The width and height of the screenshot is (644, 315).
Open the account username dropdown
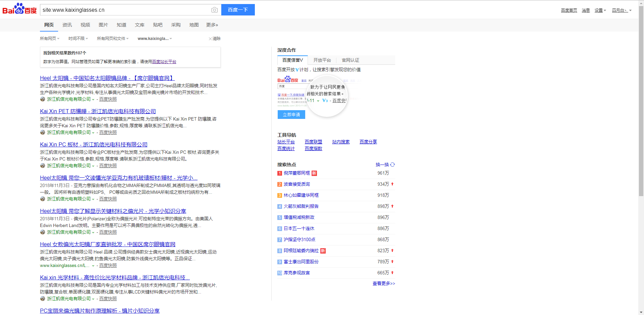click(x=622, y=10)
